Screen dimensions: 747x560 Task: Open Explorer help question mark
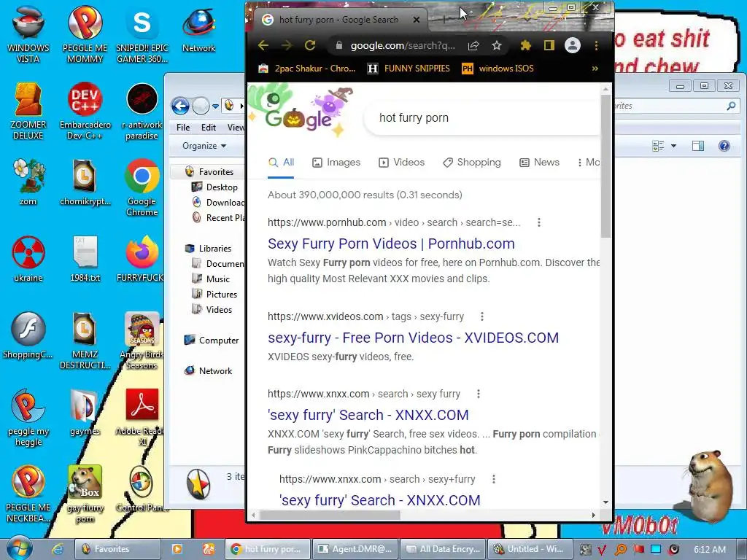click(x=724, y=146)
